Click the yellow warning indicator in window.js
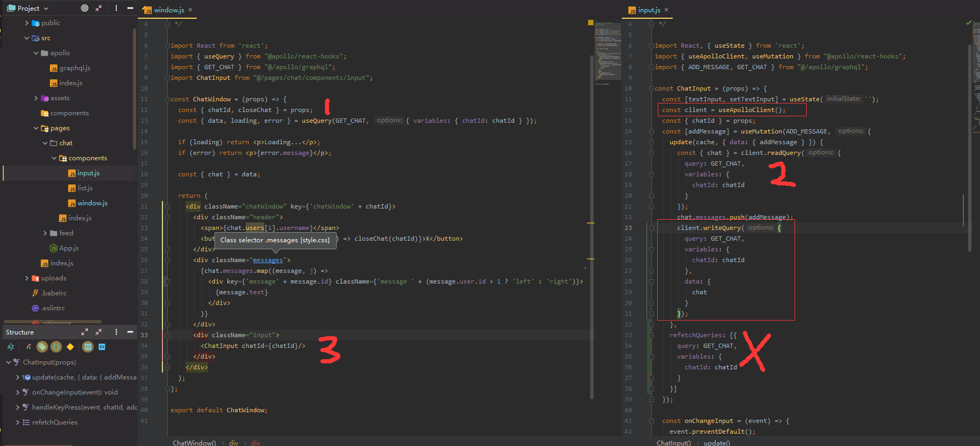The width and height of the screenshot is (980, 446). pos(591,23)
